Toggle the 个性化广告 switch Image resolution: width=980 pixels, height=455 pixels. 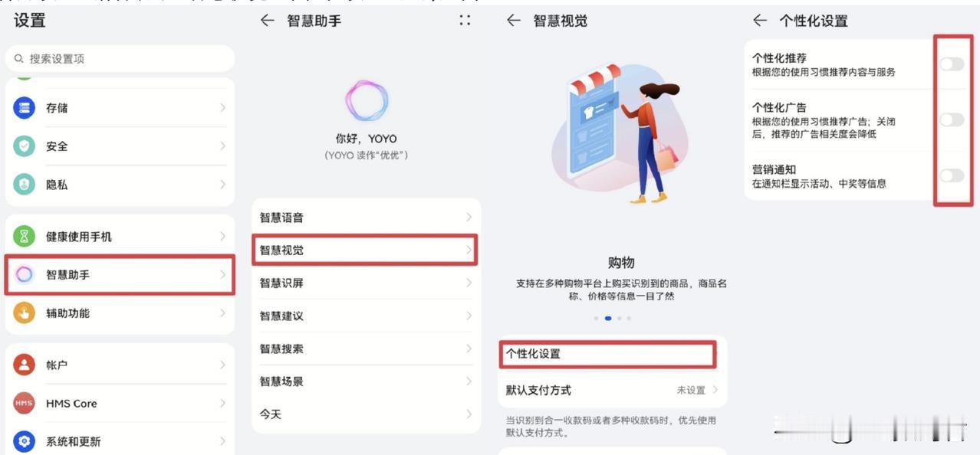[952, 119]
